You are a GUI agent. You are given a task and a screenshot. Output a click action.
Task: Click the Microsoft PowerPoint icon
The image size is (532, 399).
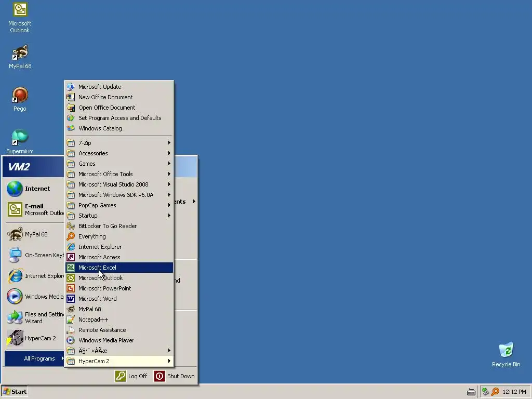pyautogui.click(x=71, y=288)
